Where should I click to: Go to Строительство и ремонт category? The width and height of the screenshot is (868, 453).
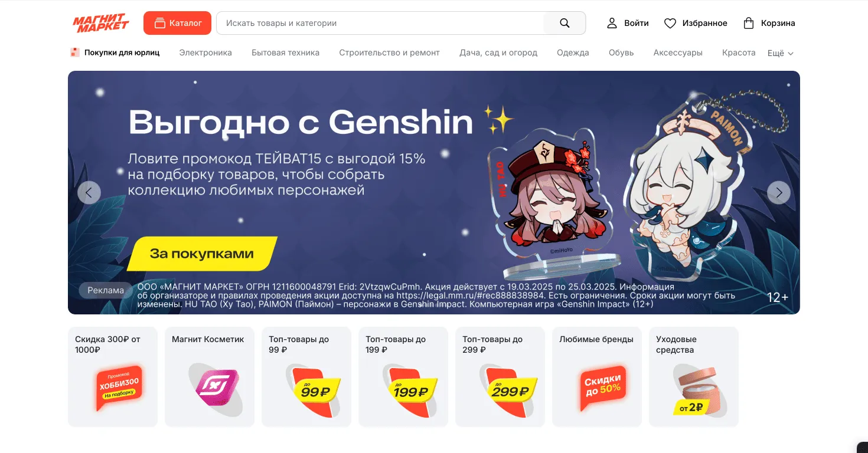click(x=389, y=52)
